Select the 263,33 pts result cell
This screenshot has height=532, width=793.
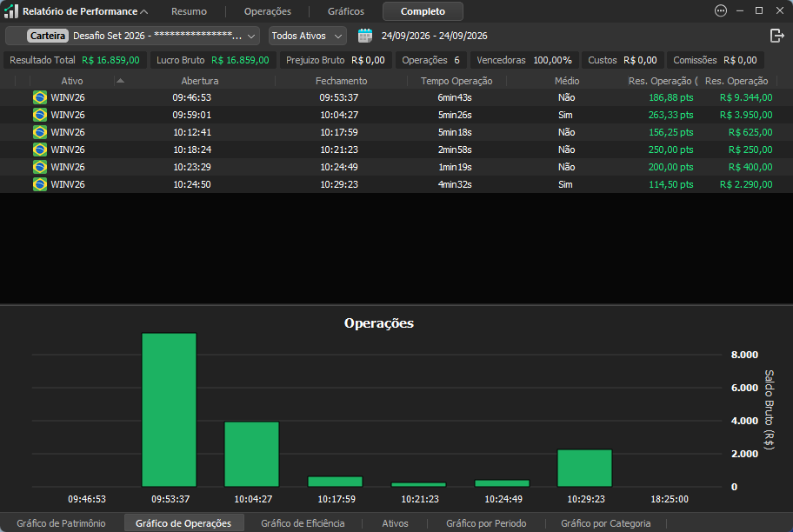pyautogui.click(x=670, y=115)
